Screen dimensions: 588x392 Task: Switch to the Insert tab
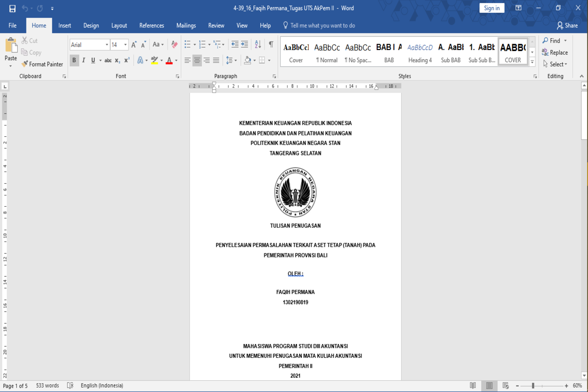(x=65, y=25)
